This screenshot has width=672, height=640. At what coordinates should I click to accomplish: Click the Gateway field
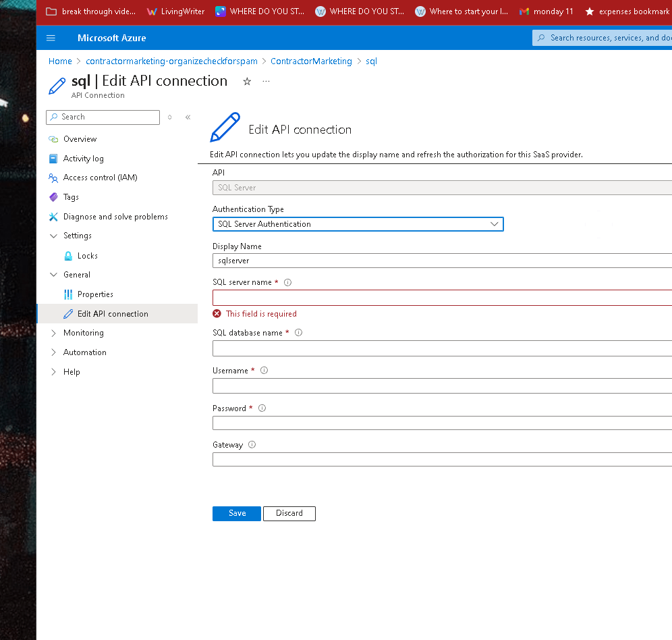[x=443, y=460]
